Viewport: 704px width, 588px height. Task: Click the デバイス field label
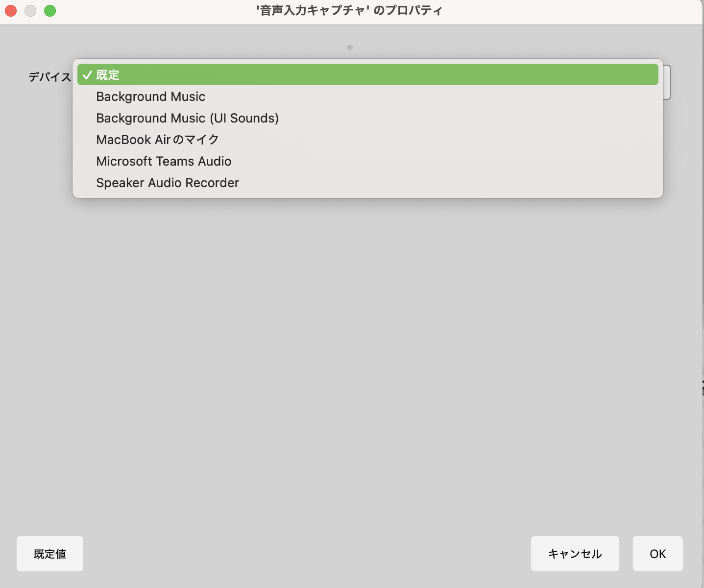49,77
